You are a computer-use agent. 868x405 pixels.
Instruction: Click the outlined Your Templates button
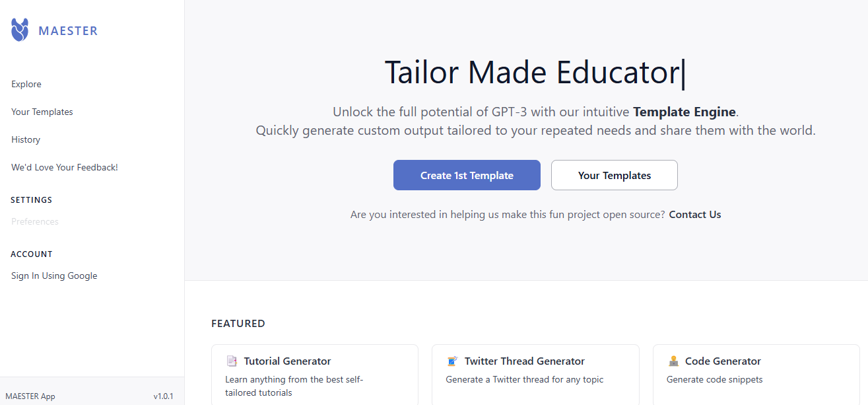tap(615, 175)
